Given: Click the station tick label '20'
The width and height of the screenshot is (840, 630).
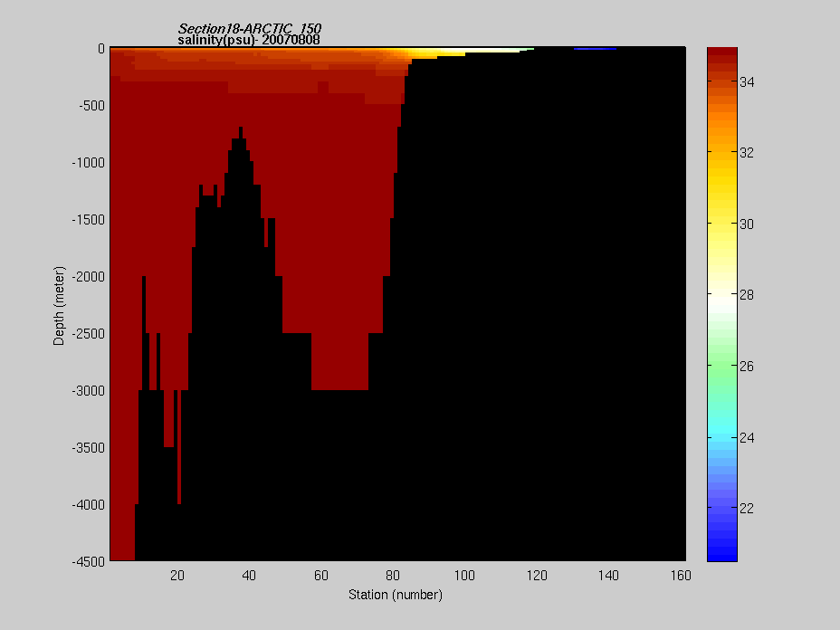Looking at the screenshot, I should [x=177, y=576].
